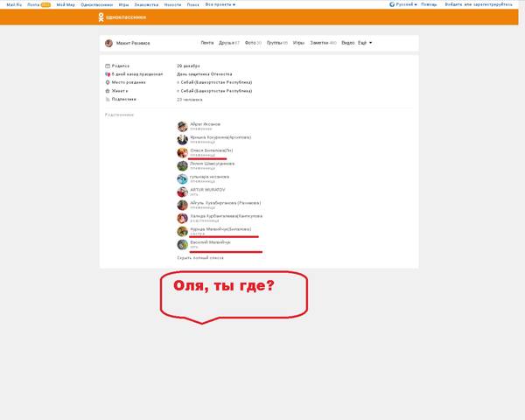
Task: Expand the 'Ещё' dropdown in profile menu
Action: click(365, 43)
